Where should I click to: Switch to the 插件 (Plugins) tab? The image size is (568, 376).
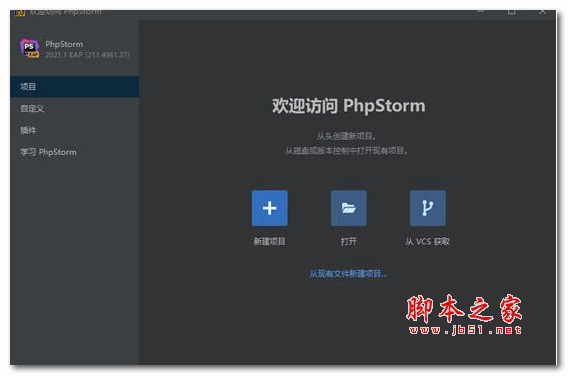[x=75, y=130]
